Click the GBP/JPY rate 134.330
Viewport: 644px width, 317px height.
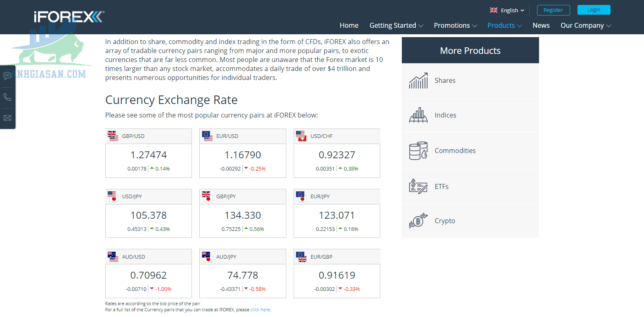(243, 215)
